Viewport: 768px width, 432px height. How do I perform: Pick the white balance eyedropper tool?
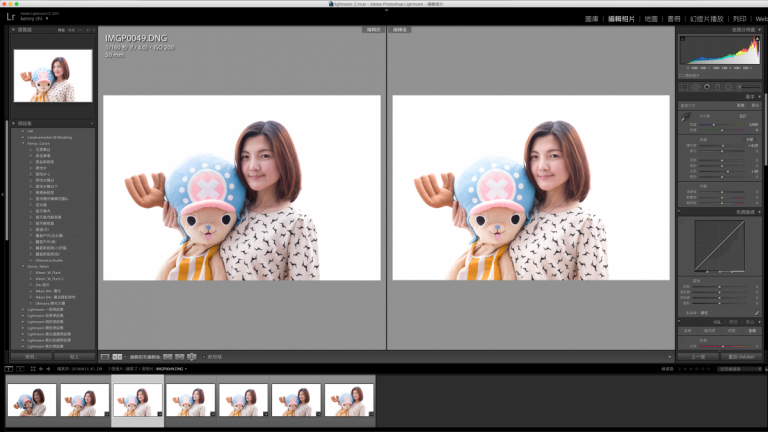point(686,118)
